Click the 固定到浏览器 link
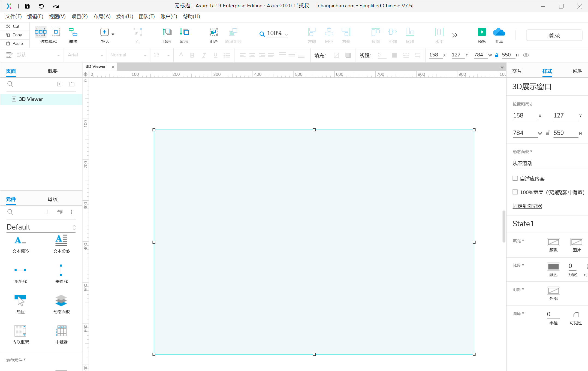 527,206
